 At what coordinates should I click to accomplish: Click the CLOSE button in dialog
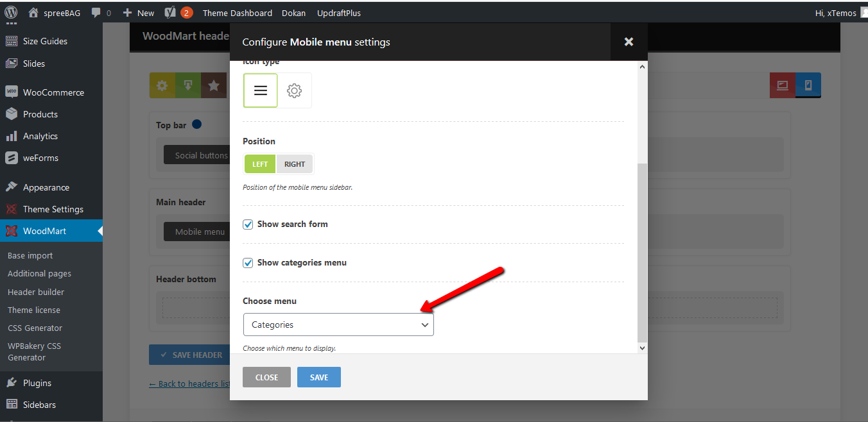pos(266,377)
